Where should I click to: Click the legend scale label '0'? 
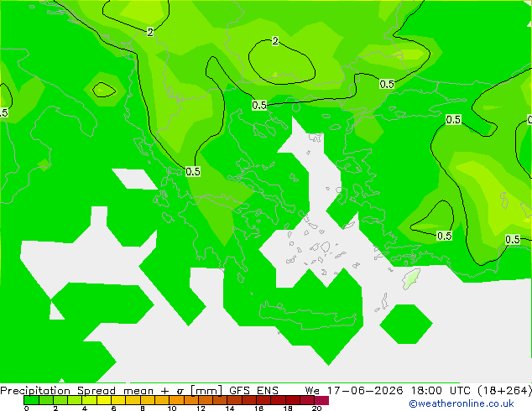(27, 408)
